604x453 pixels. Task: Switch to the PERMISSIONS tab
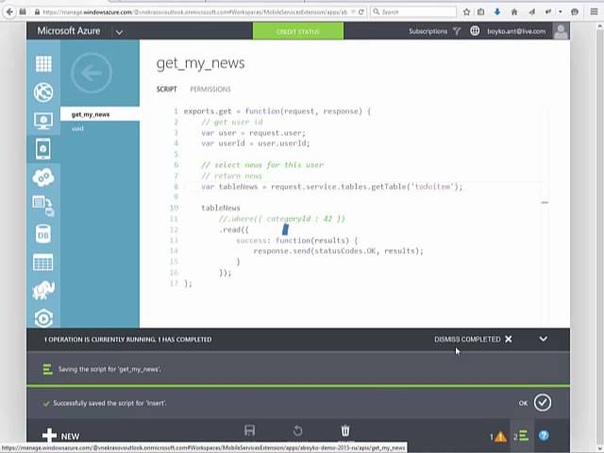[x=210, y=89]
